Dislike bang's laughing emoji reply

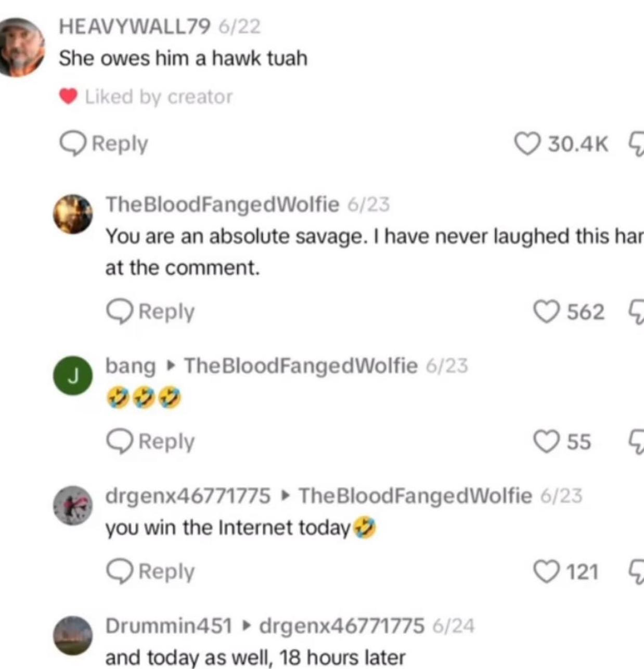pos(636,442)
